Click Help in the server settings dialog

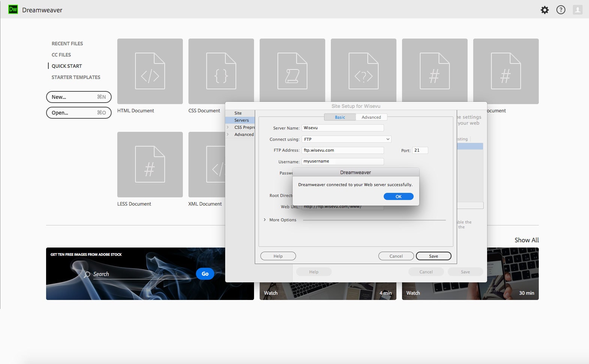point(278,256)
